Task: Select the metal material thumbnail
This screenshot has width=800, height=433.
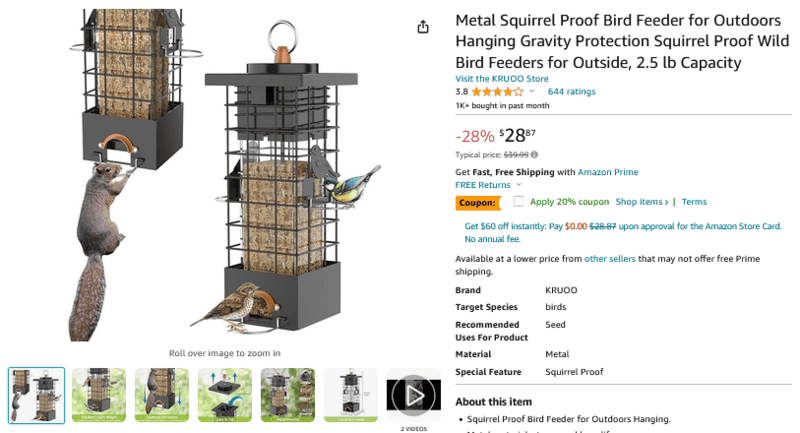Action: (287, 395)
